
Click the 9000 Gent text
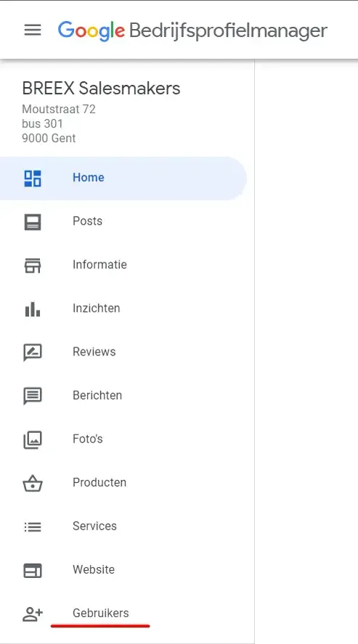click(x=49, y=138)
